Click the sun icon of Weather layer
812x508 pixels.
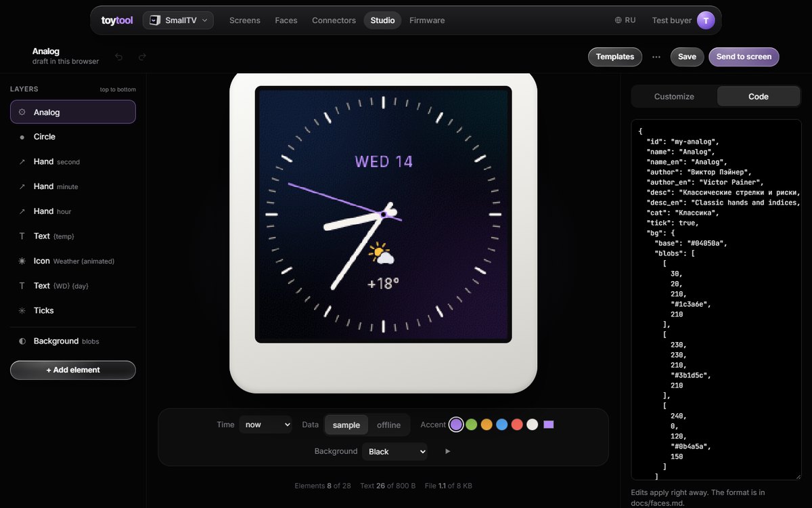click(x=22, y=261)
